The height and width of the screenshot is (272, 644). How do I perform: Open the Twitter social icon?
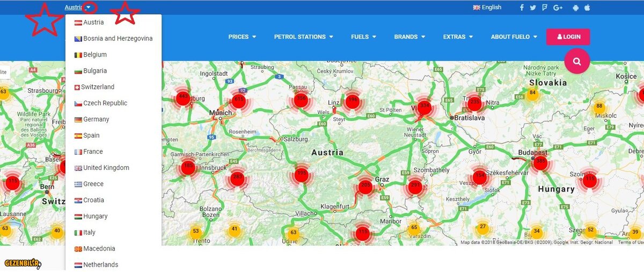(533, 8)
